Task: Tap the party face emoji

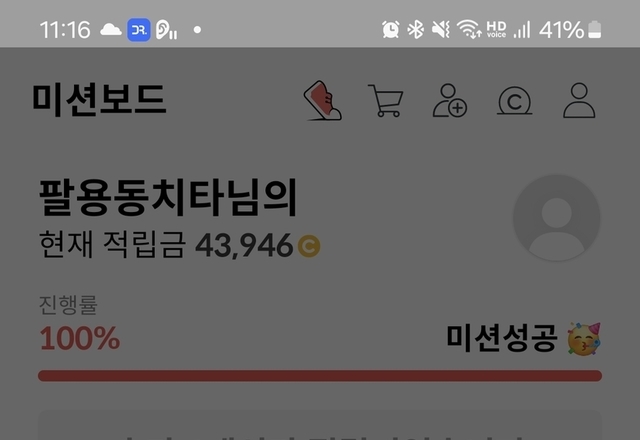Action: click(584, 339)
